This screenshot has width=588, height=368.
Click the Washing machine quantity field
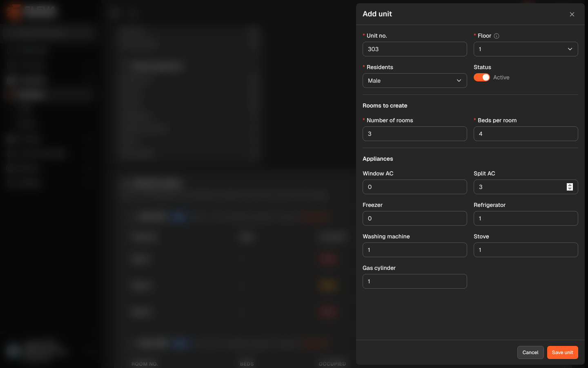(x=414, y=250)
